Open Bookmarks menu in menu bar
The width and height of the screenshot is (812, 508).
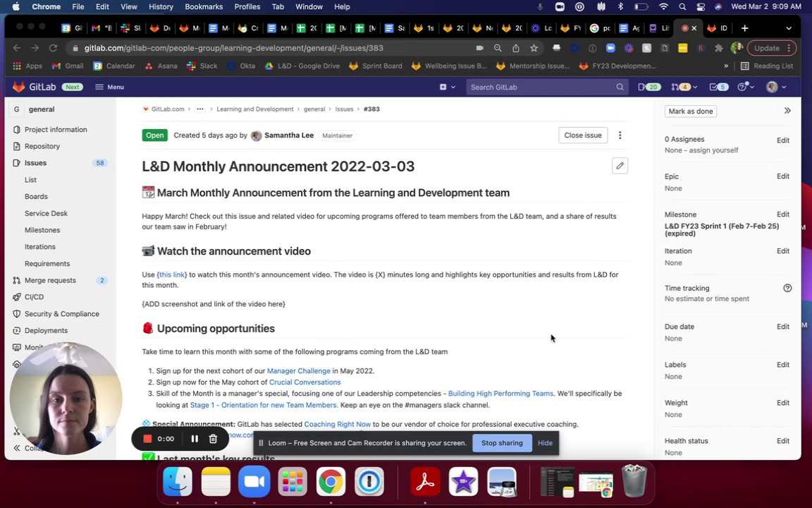pos(204,7)
